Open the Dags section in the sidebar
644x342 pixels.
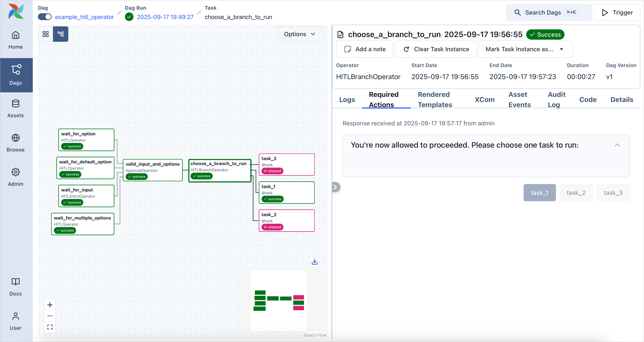point(15,75)
